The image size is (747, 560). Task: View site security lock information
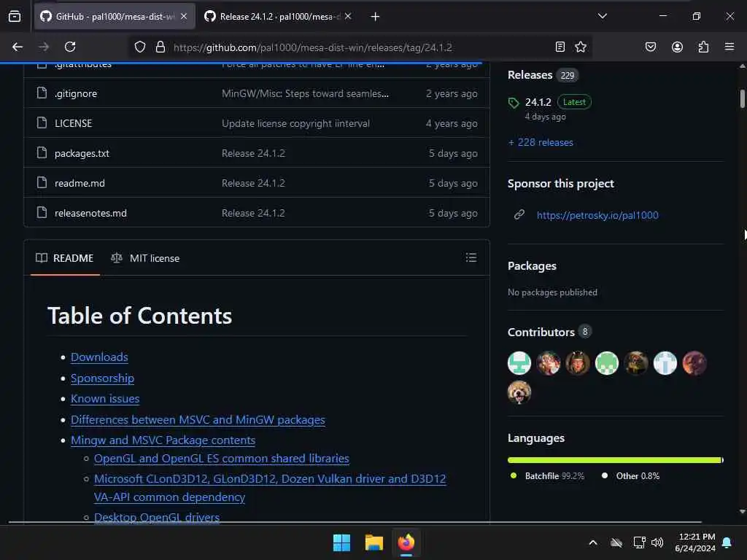point(160,47)
